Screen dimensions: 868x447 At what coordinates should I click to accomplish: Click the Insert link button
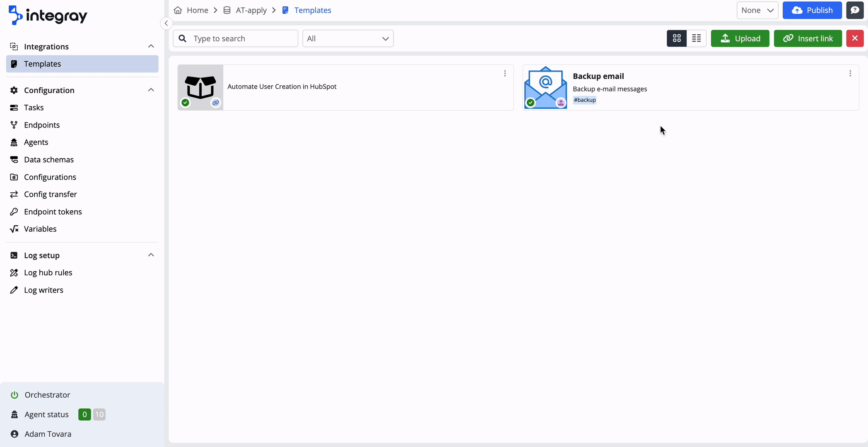pyautogui.click(x=808, y=38)
